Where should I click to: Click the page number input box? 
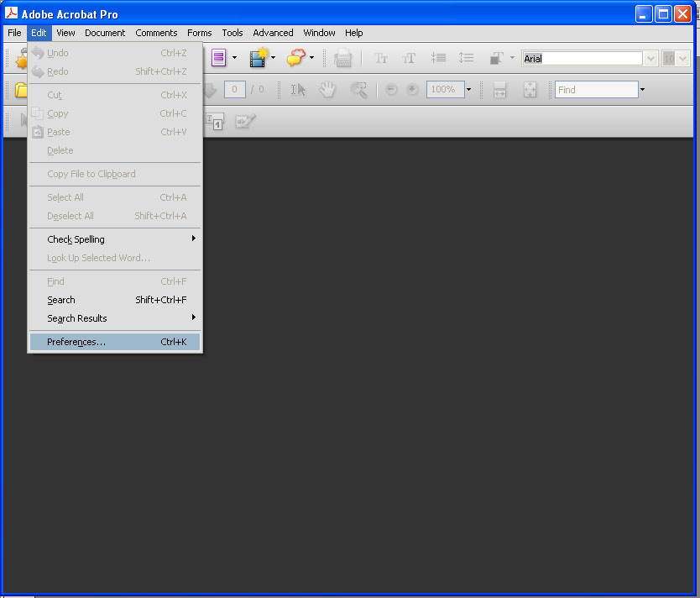click(x=234, y=89)
